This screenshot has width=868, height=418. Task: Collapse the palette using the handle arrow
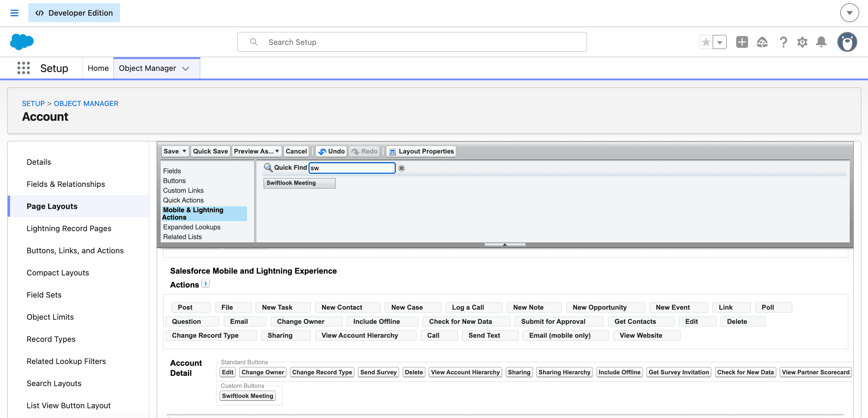[505, 245]
